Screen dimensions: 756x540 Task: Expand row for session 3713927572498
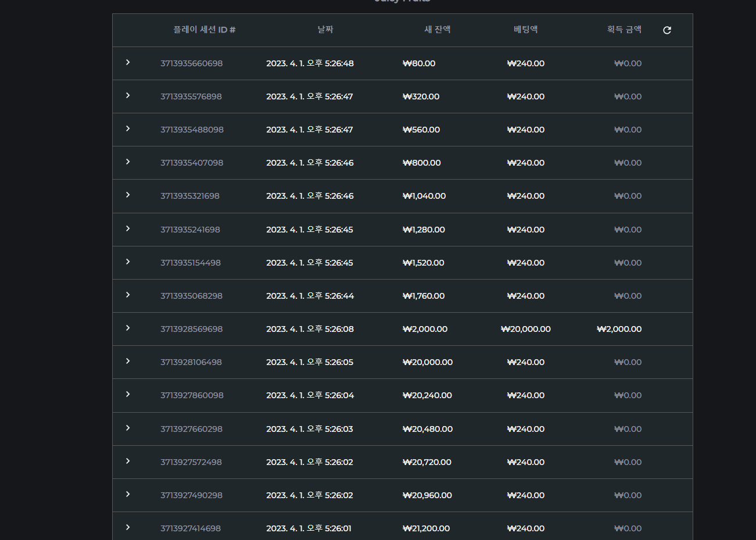[128, 461]
